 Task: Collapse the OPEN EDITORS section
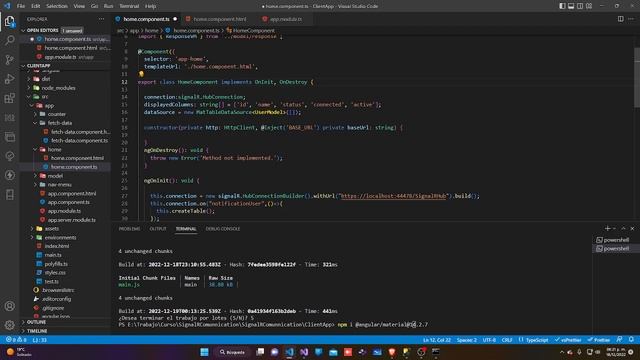[x=23, y=31]
